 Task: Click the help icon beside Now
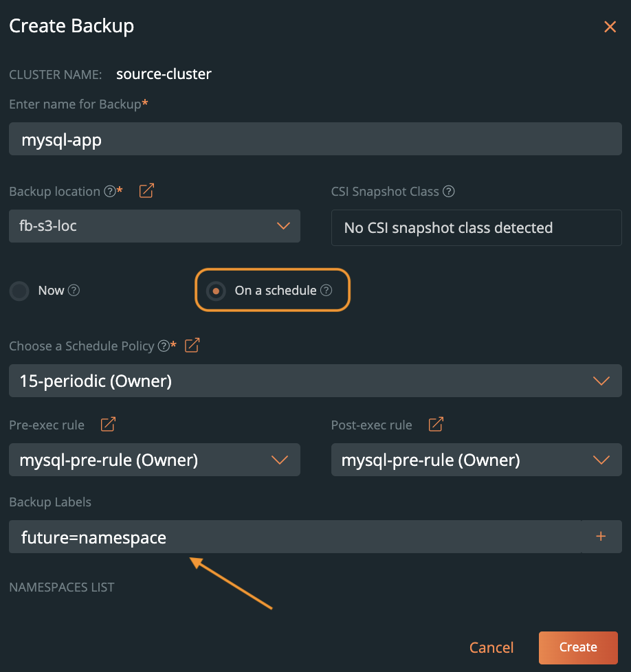(x=74, y=291)
